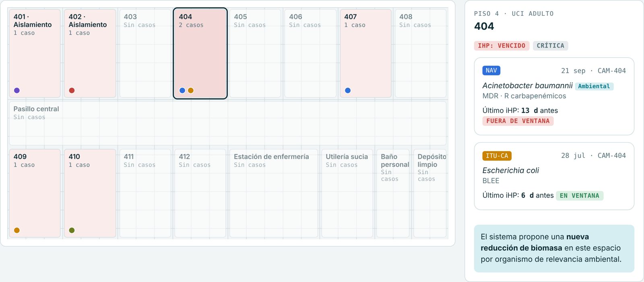Click the purple case dot in room 401
The width and height of the screenshot is (644, 282).
coord(17,90)
